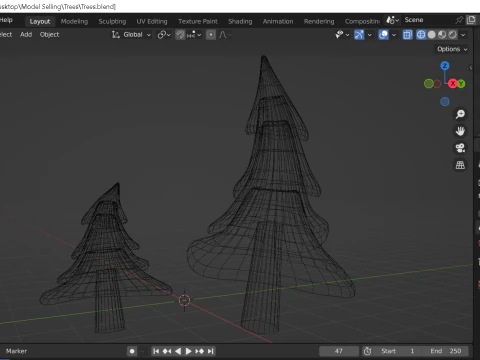Open the Texture Paint workspace tab

tap(198, 21)
